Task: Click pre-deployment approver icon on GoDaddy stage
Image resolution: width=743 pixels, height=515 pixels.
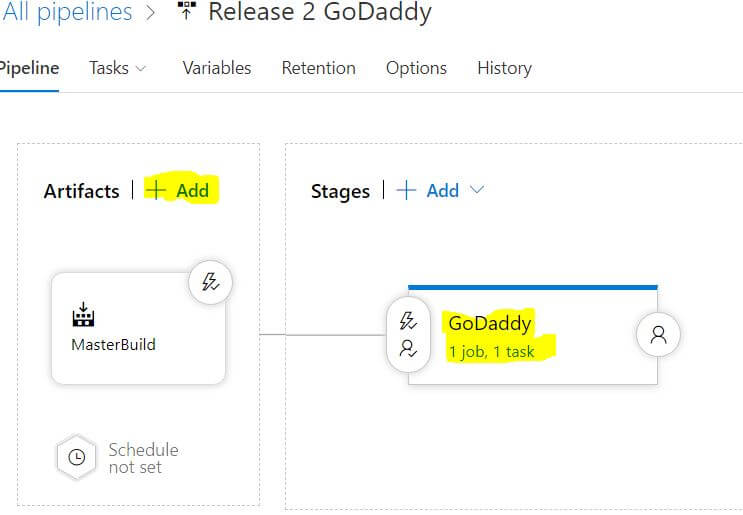Action: point(408,349)
